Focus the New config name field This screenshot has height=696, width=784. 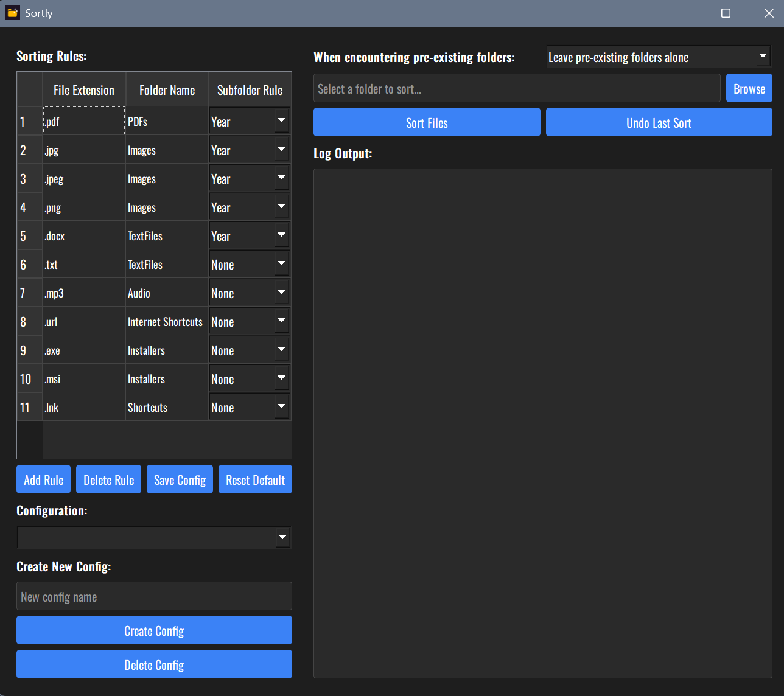click(x=155, y=596)
